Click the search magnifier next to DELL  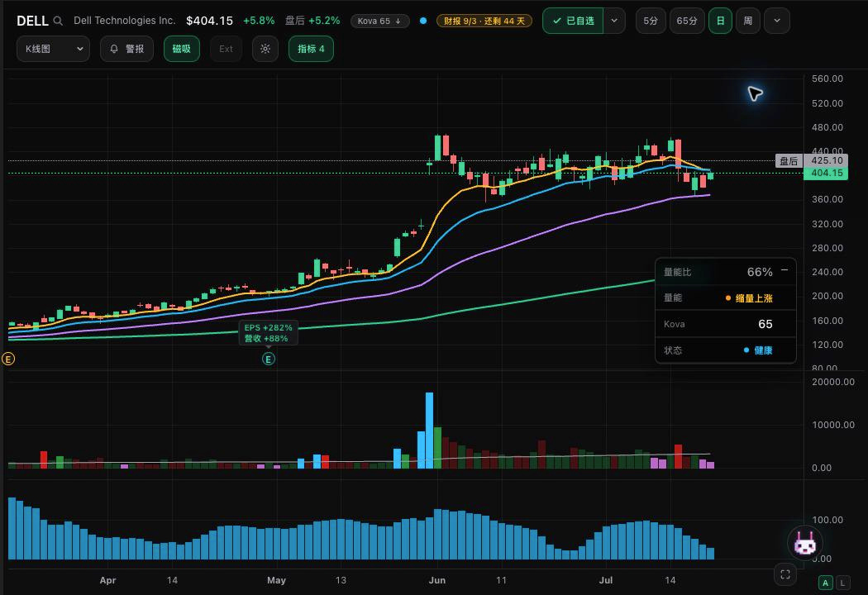click(58, 21)
